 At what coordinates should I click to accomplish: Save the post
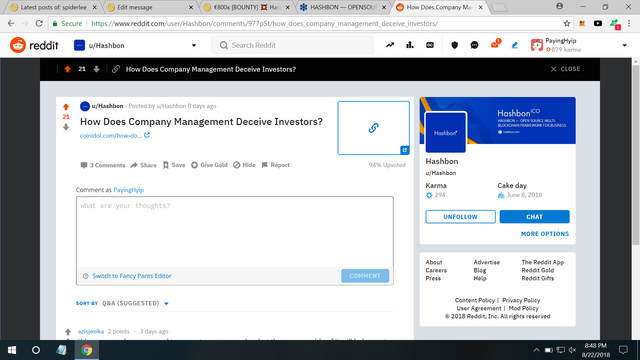174,165
